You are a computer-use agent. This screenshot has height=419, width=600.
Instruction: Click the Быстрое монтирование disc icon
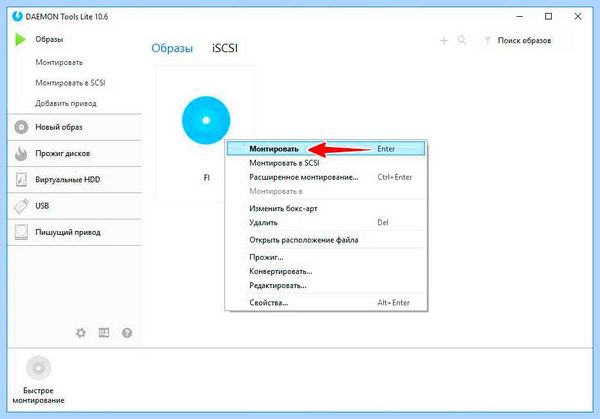[38, 368]
